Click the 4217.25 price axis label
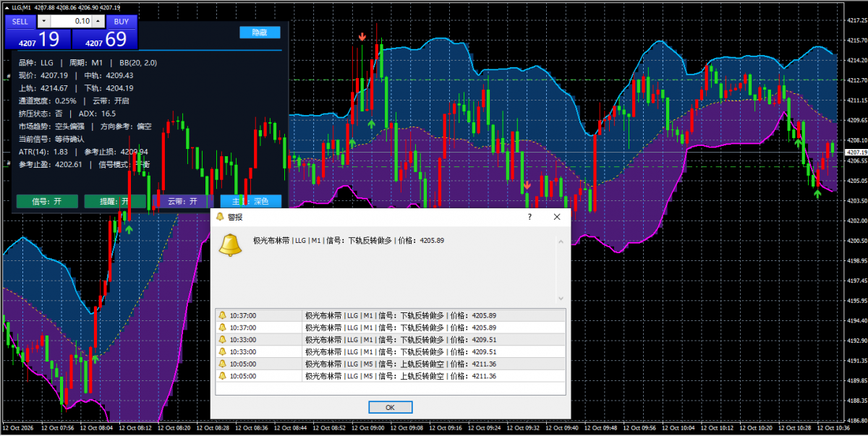Image resolution: width=868 pixels, height=436 pixels. 856,20
